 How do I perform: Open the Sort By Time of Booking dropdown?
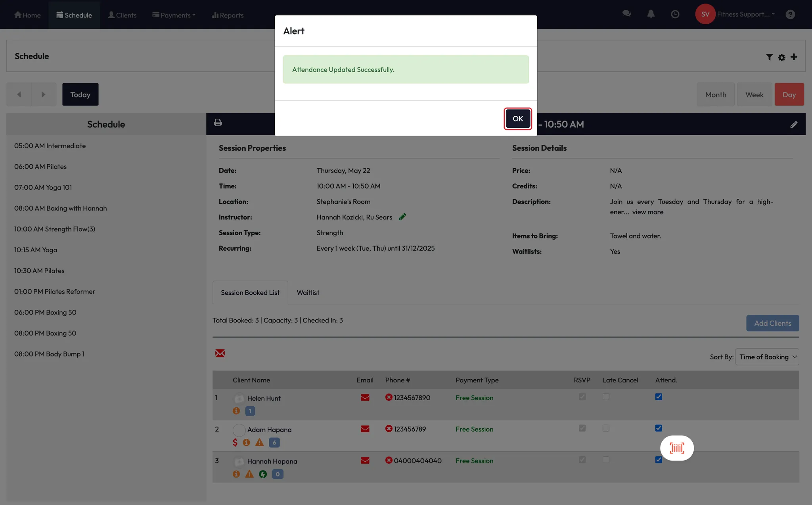(767, 357)
